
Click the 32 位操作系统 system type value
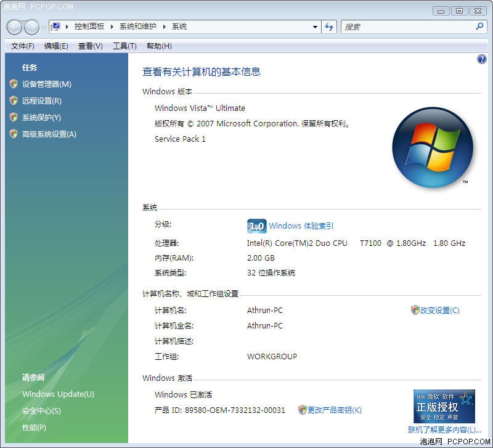click(x=271, y=273)
